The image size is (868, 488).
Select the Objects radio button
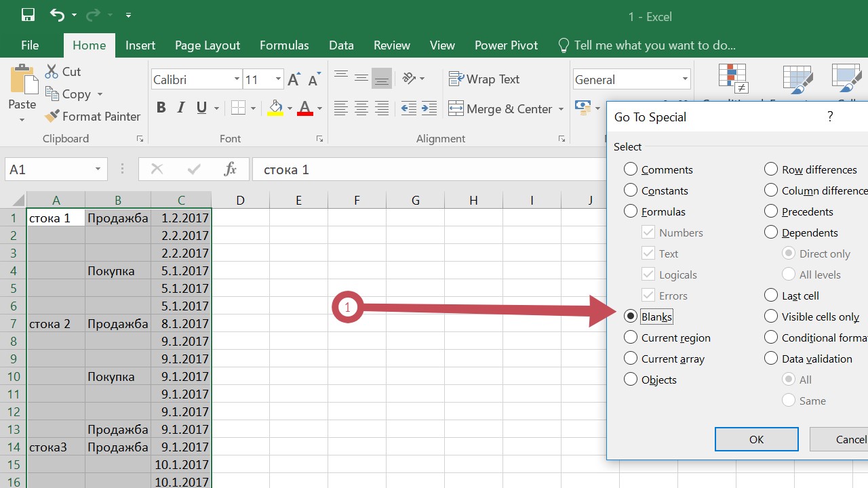[x=631, y=380]
